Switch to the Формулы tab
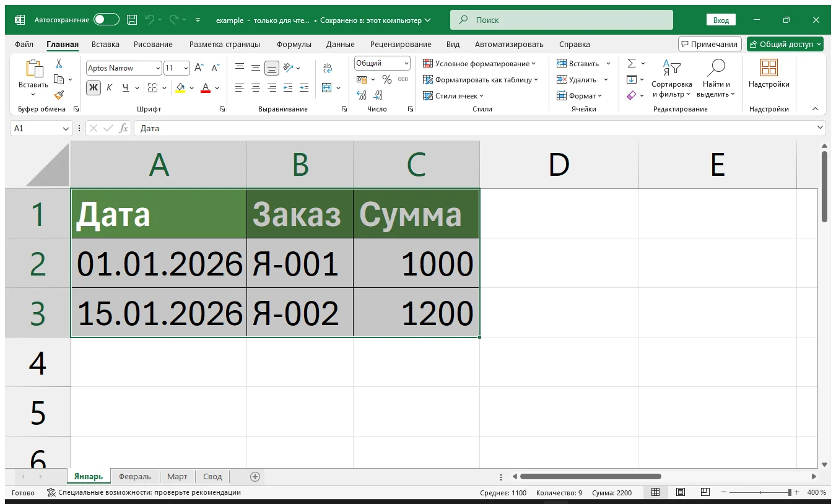 294,44
